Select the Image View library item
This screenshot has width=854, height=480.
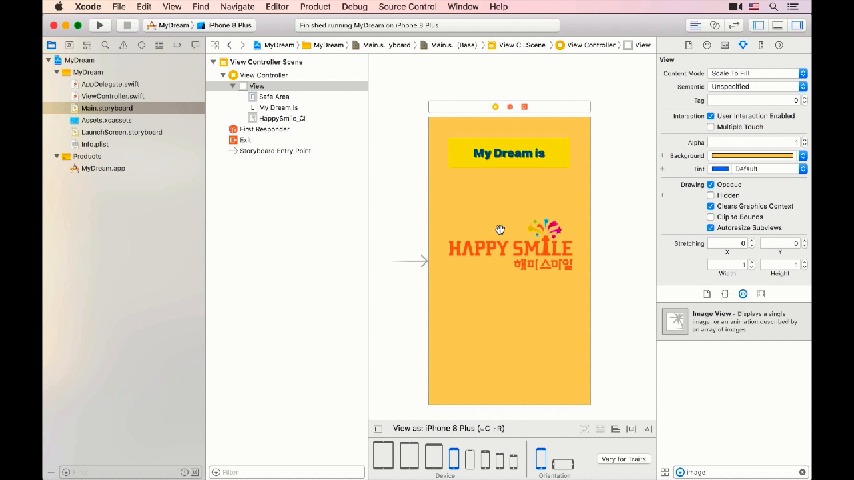click(x=734, y=321)
